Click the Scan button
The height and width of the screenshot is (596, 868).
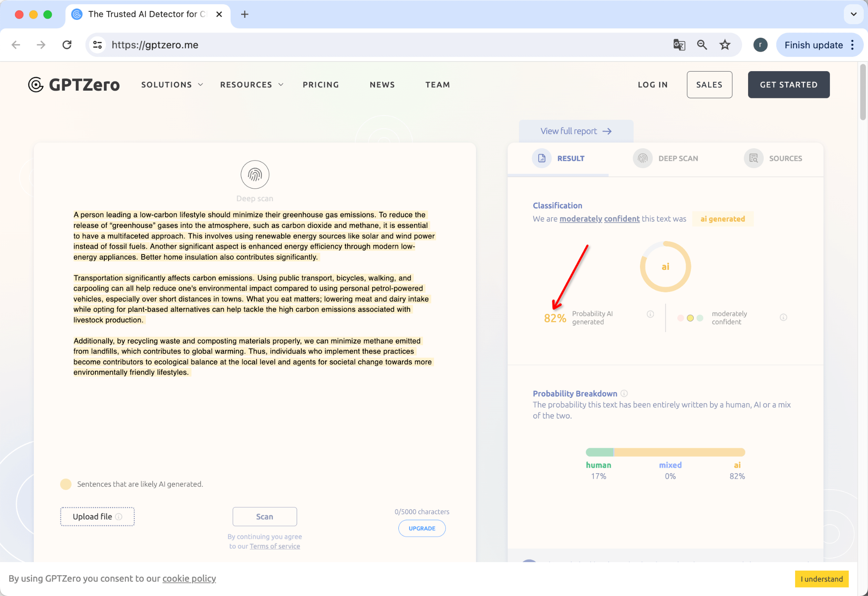tap(264, 516)
